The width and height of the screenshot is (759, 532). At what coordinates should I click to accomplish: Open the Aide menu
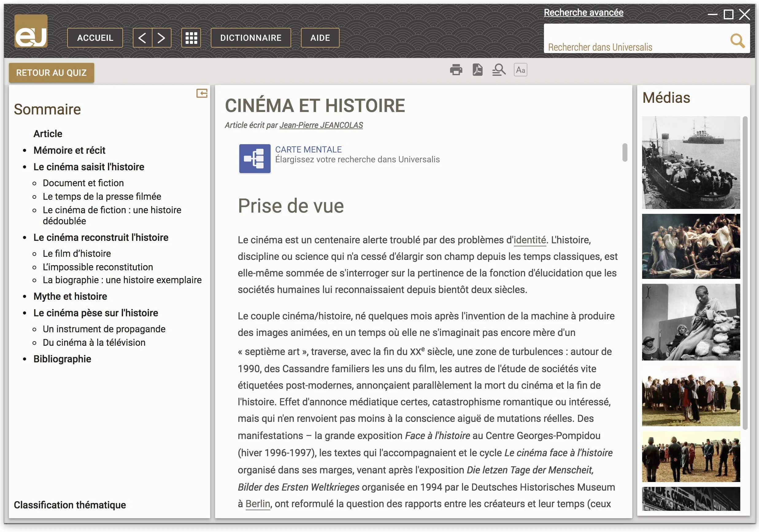(320, 38)
